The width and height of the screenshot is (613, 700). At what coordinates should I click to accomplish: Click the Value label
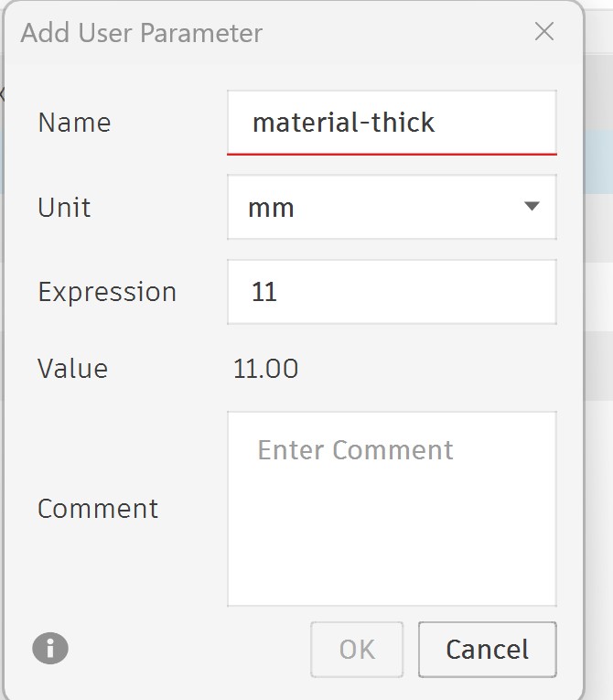(72, 369)
